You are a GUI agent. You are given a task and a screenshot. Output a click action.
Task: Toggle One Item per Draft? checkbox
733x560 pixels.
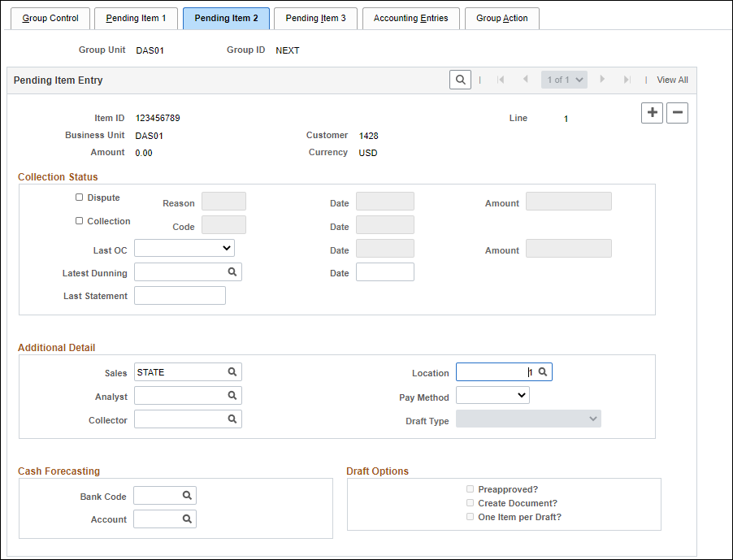click(470, 517)
